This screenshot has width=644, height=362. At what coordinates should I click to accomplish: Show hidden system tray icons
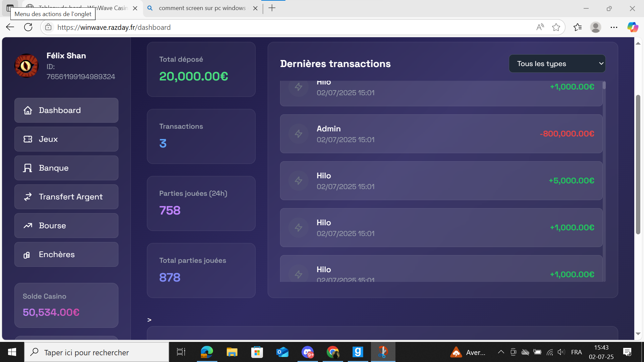(501, 352)
